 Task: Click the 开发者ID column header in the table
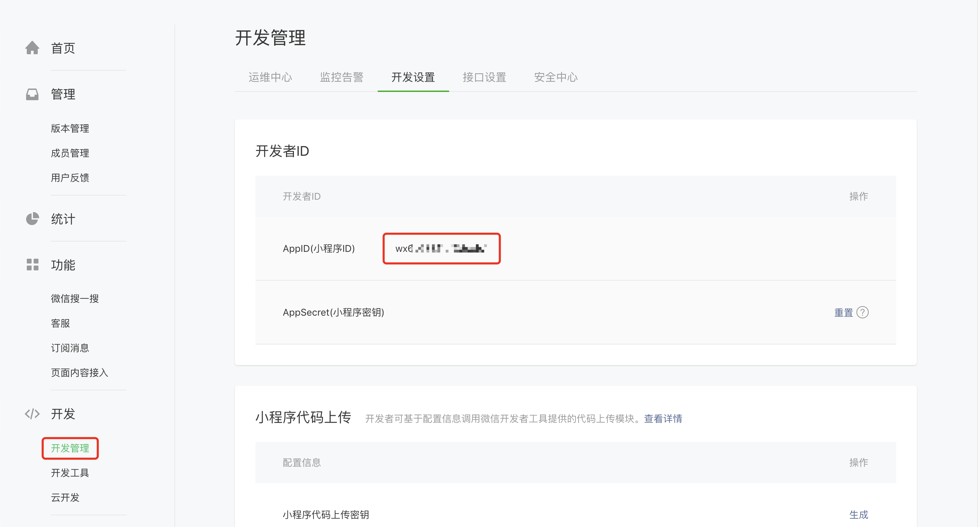click(302, 197)
